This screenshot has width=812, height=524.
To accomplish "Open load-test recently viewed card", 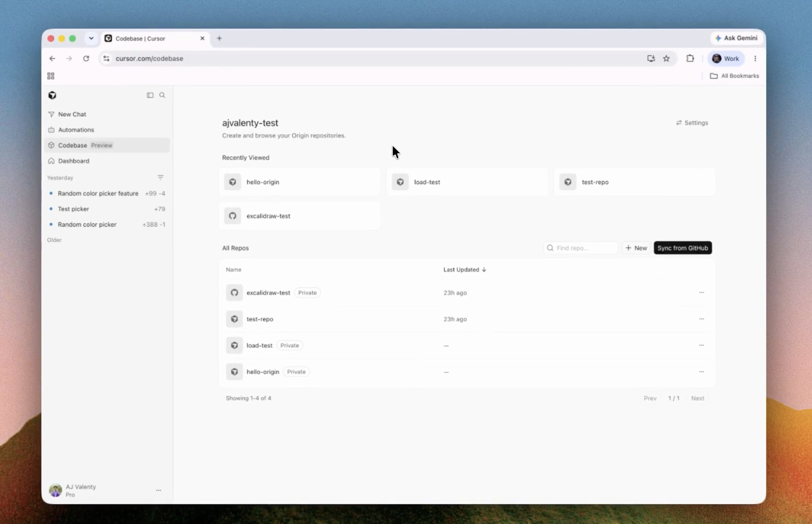I will 467,182.
